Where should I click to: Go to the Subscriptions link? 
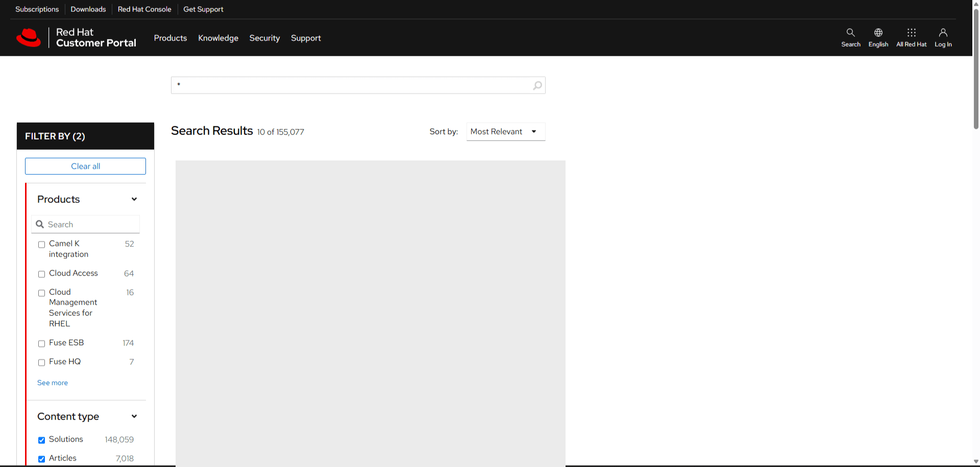click(37, 9)
